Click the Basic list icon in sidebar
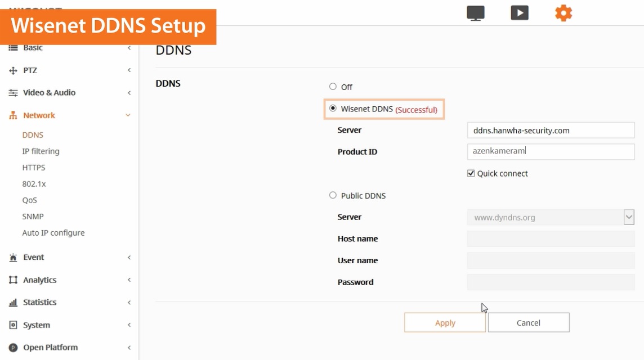This screenshot has width=644, height=360. click(x=13, y=48)
